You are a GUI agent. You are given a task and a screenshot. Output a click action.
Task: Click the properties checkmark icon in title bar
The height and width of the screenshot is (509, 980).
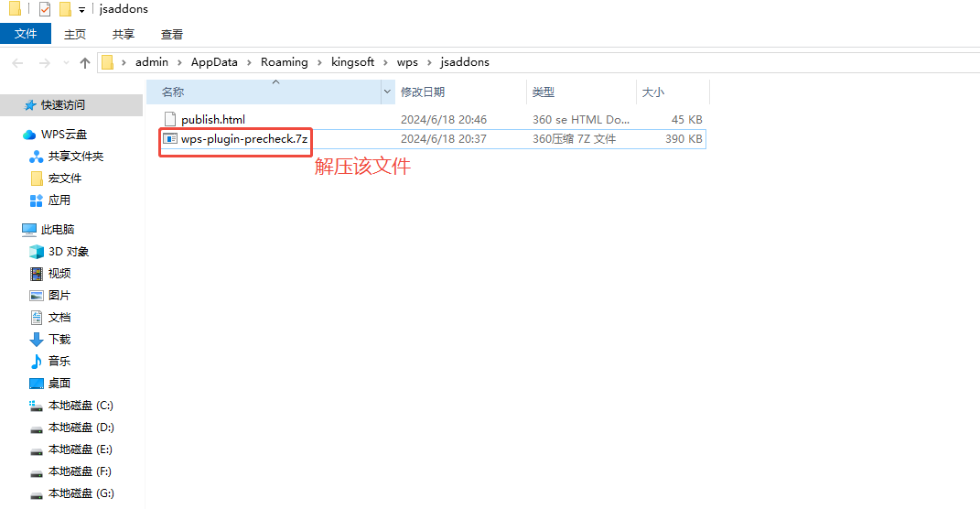point(45,9)
